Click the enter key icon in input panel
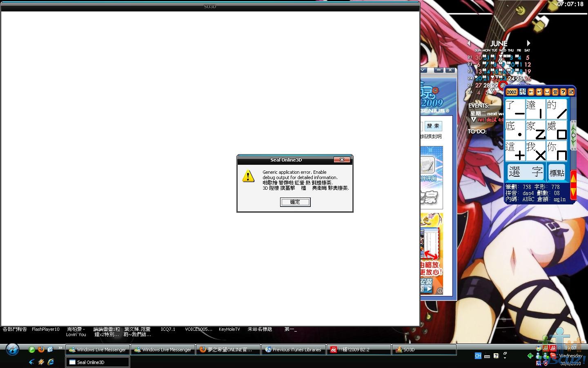This screenshot has width=588, height=368. pyautogui.click(x=539, y=92)
